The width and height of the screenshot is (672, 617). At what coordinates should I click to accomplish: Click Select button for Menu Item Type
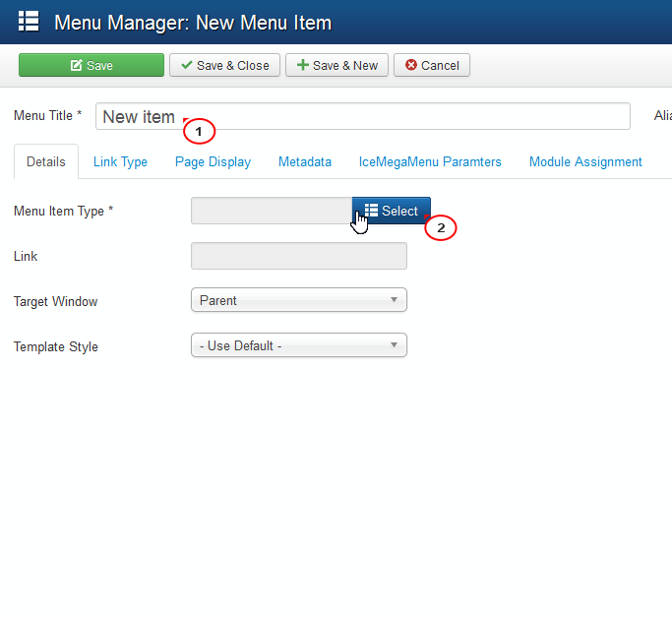(x=392, y=211)
